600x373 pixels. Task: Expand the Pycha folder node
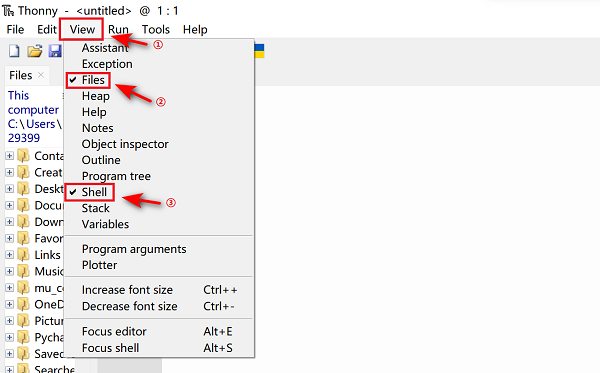coord(10,337)
